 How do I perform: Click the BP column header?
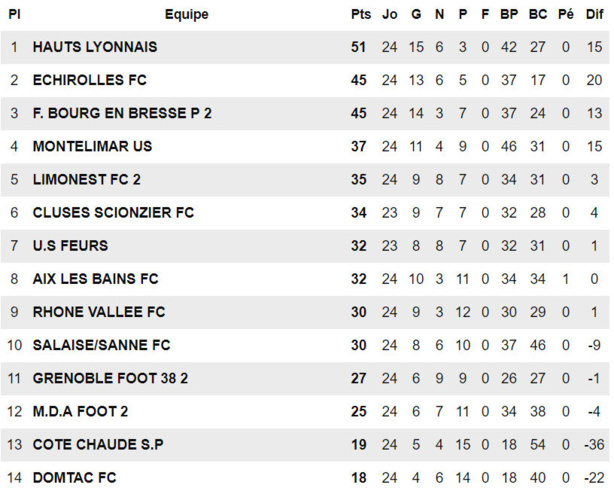[x=509, y=14]
